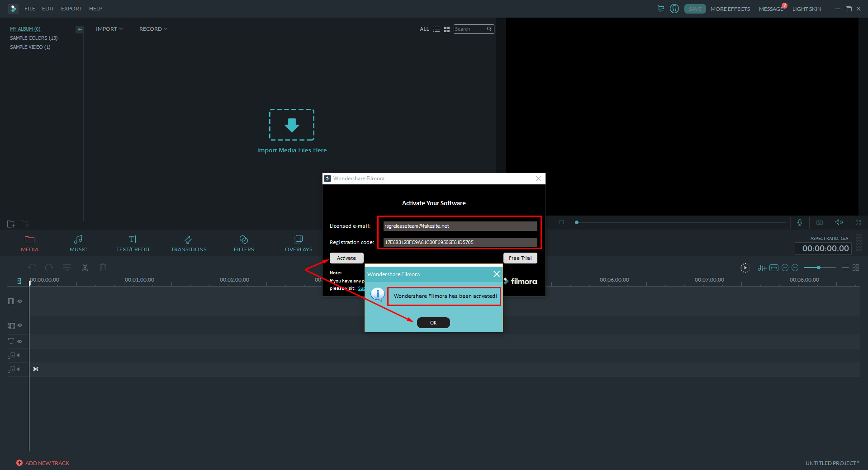Screen dimensions: 868x470
Task: Toggle visibility of the main video track
Action: [x=20, y=301]
